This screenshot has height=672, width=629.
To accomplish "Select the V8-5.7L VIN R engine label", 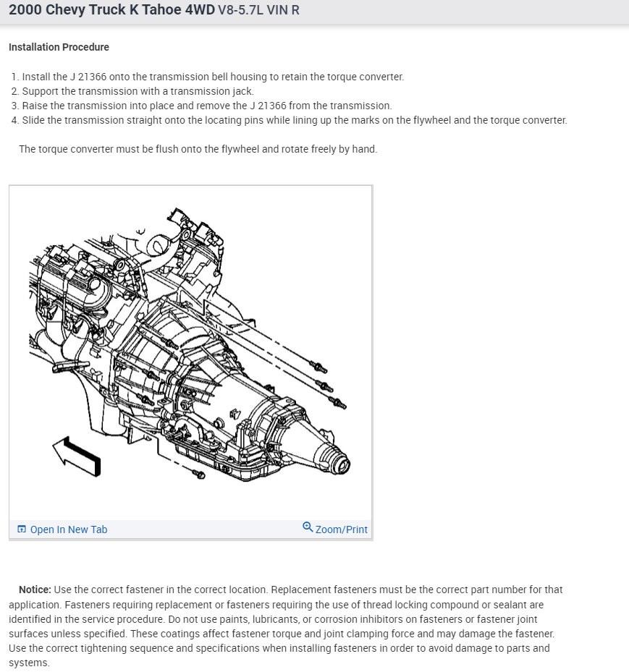I will point(258,11).
